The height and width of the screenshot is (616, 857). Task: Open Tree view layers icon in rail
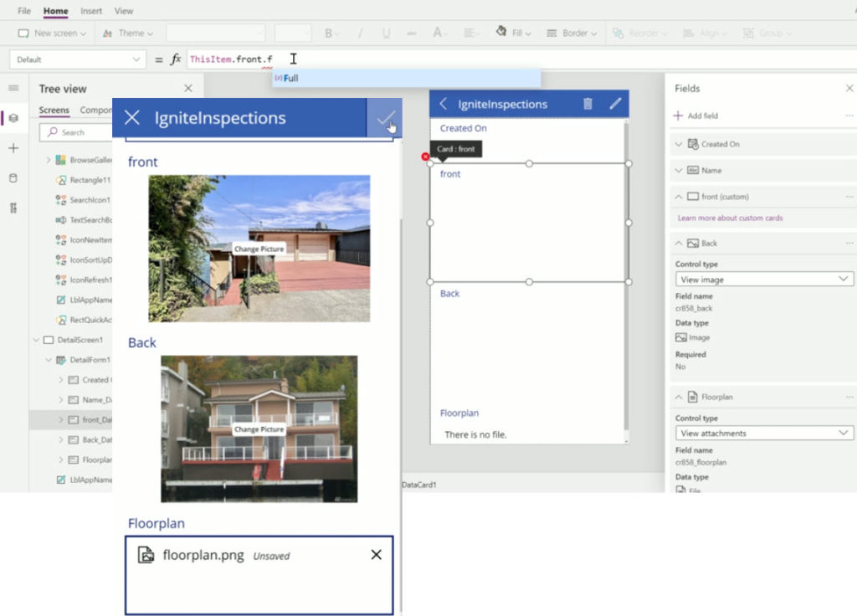pos(13,118)
